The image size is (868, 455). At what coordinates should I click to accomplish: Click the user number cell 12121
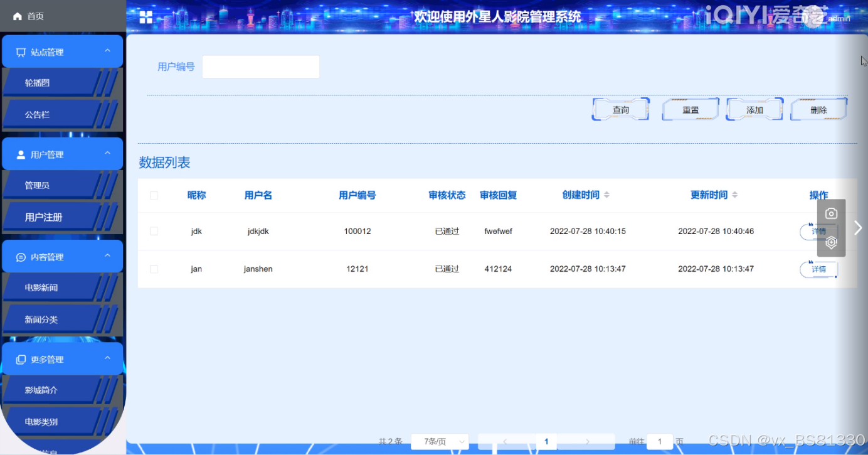[357, 269]
